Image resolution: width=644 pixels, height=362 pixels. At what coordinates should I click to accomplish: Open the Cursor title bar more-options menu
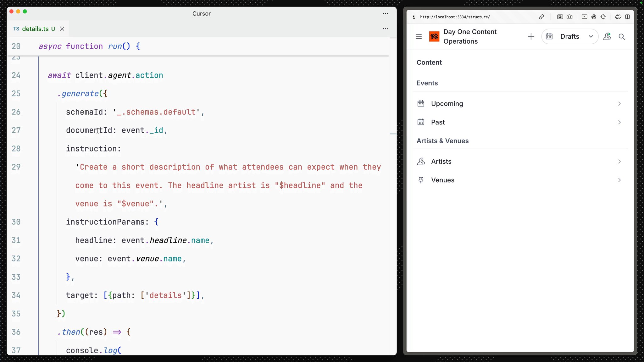tap(385, 14)
